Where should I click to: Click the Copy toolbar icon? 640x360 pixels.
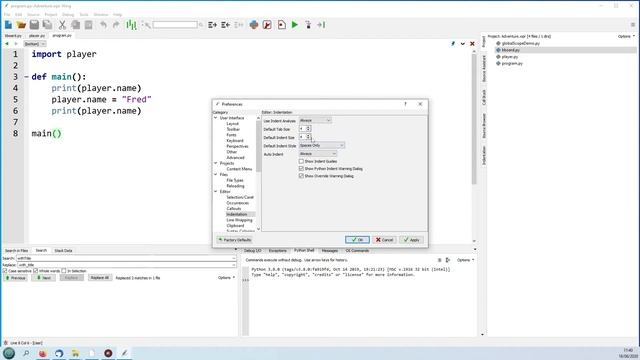(x=76, y=25)
